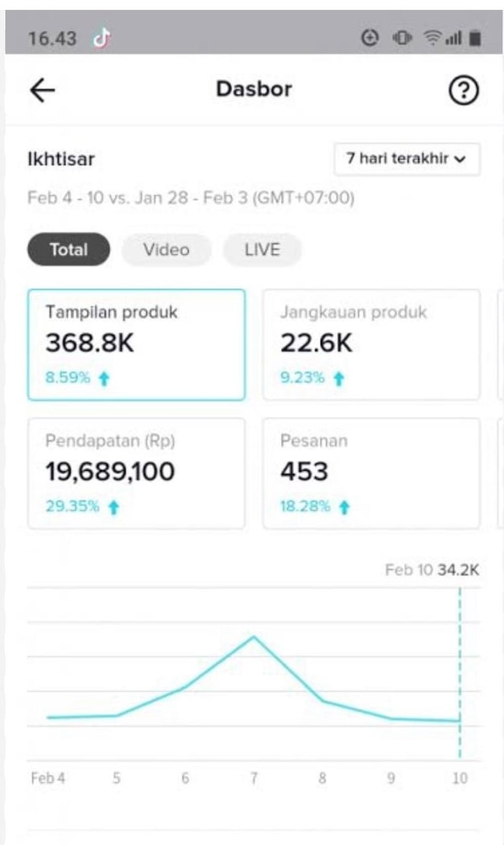Switch to the Video tab
The height and width of the screenshot is (845, 504).
coord(166,250)
